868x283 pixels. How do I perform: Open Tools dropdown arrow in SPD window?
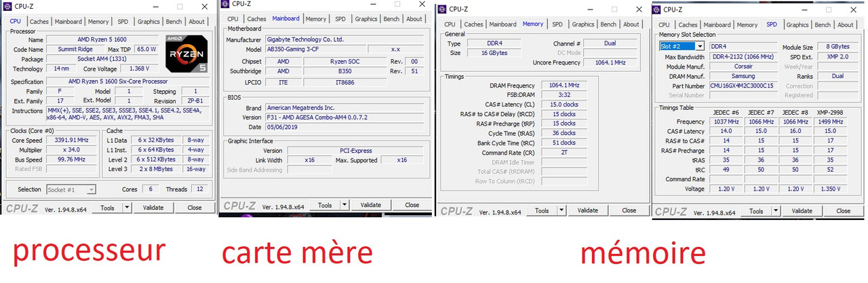[776, 210]
